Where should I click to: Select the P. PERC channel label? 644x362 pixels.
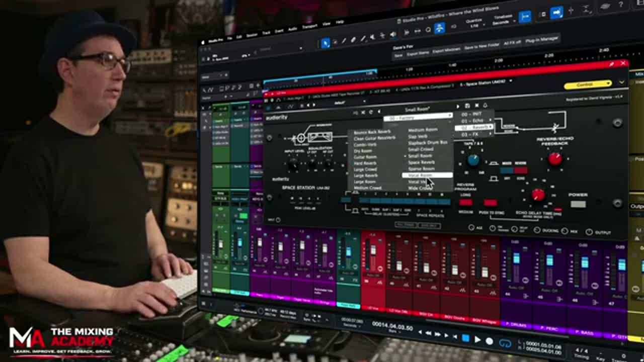tap(548, 329)
